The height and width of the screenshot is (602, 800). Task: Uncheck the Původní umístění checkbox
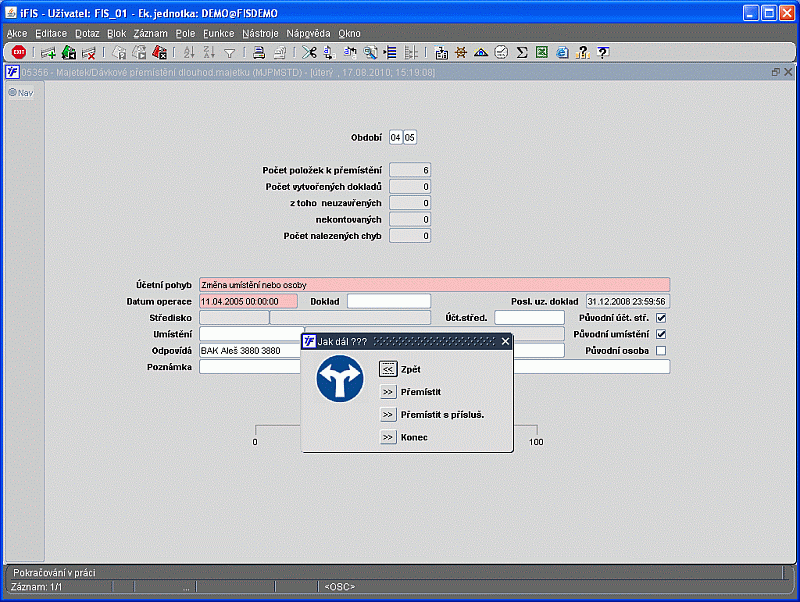pos(660,334)
